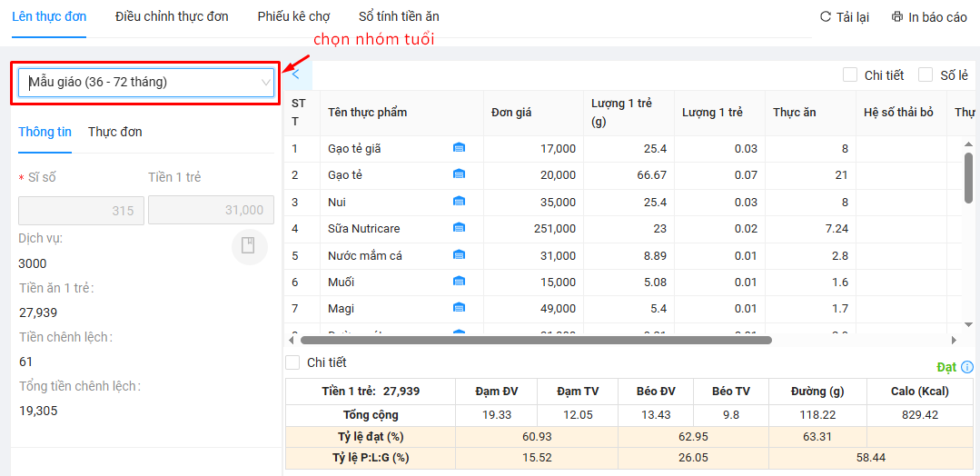Click the info icon next to Đạt
980x476 pixels.
(967, 367)
